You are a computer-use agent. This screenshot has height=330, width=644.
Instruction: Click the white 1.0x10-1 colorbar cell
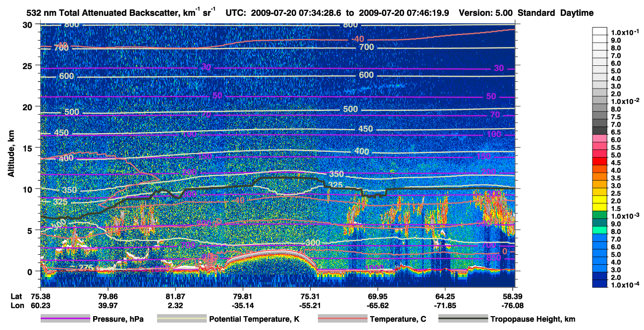(x=600, y=32)
